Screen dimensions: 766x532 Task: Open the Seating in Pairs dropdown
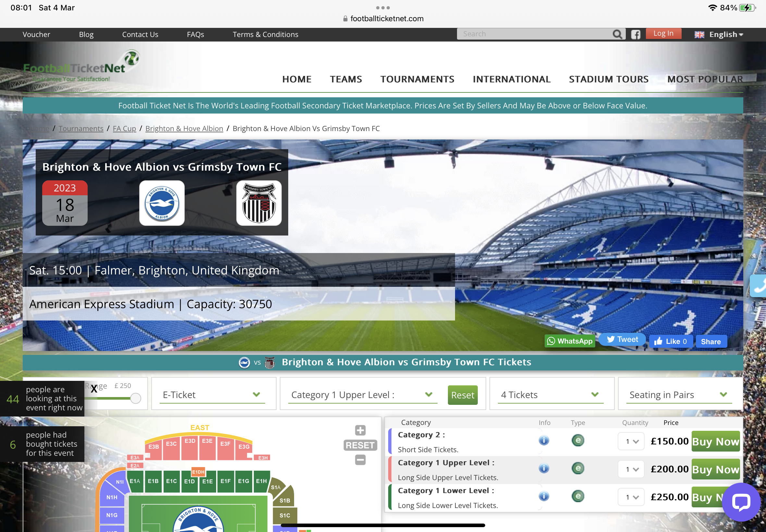[x=679, y=395]
